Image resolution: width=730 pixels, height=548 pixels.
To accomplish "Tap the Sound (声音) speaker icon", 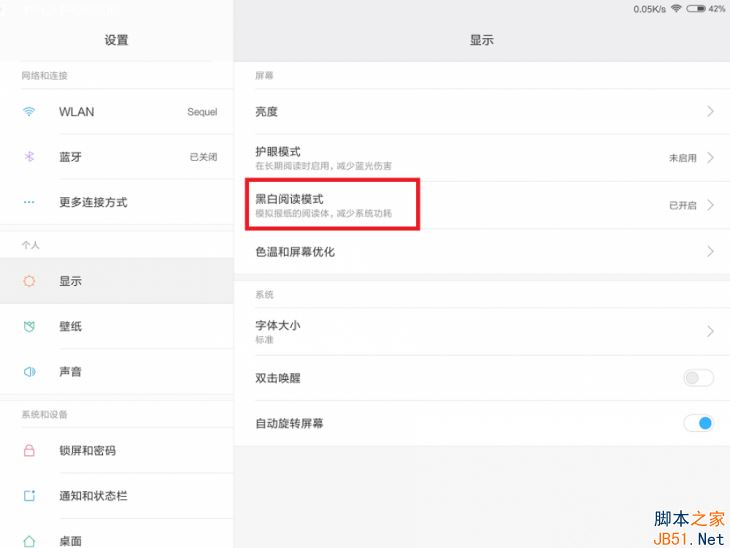I will click(x=30, y=372).
